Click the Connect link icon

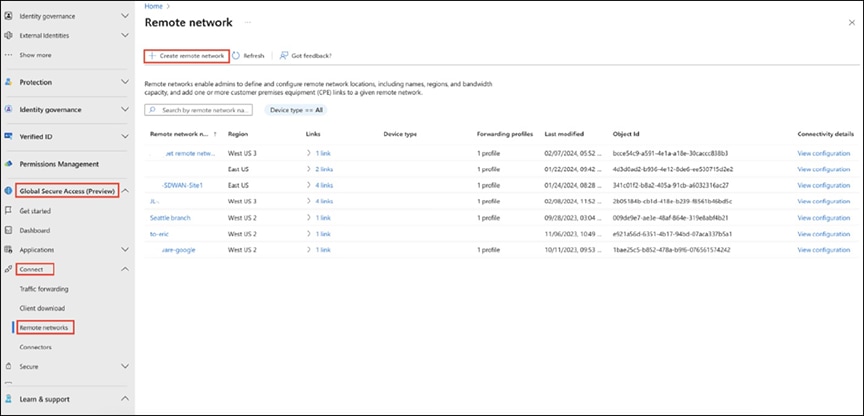(x=8, y=269)
